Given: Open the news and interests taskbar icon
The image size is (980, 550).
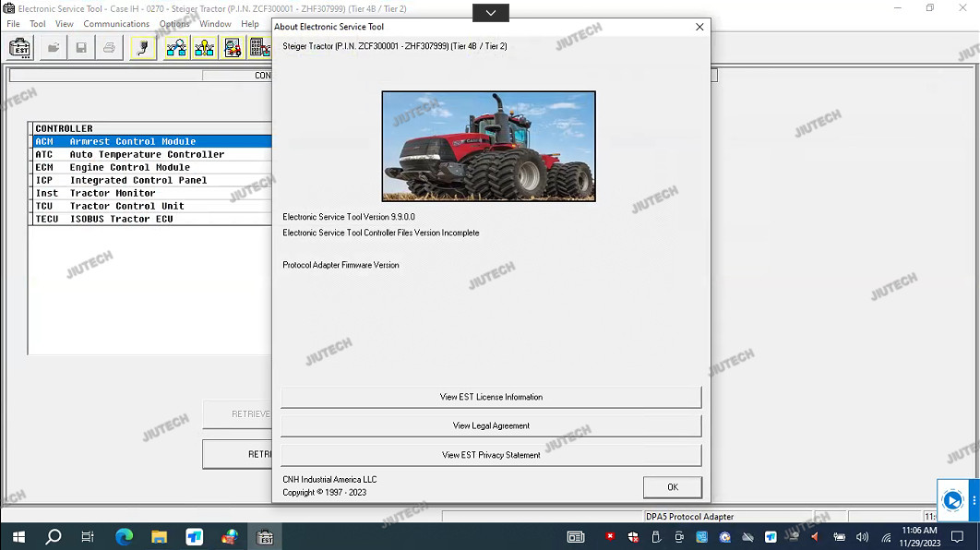Looking at the screenshot, I should 576,537.
